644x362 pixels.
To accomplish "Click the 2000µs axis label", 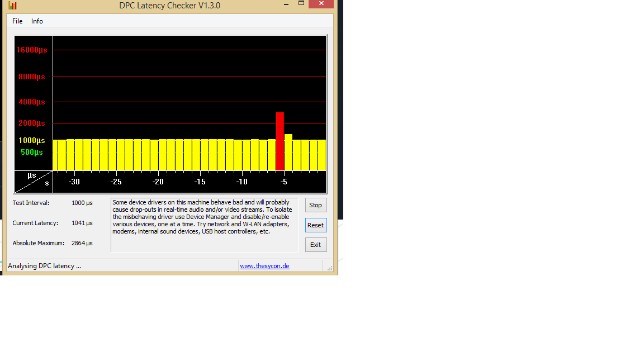I will click(32, 123).
